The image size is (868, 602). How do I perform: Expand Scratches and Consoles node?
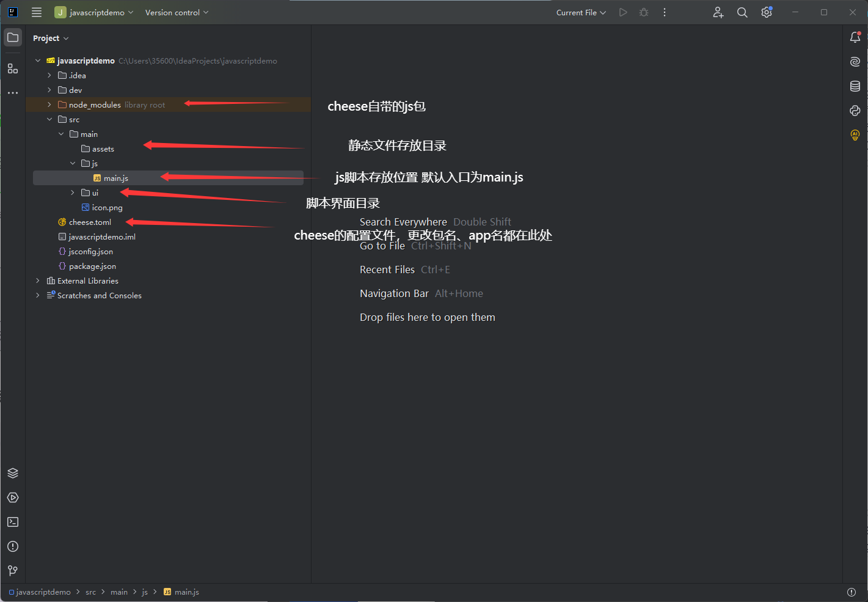[38, 295]
